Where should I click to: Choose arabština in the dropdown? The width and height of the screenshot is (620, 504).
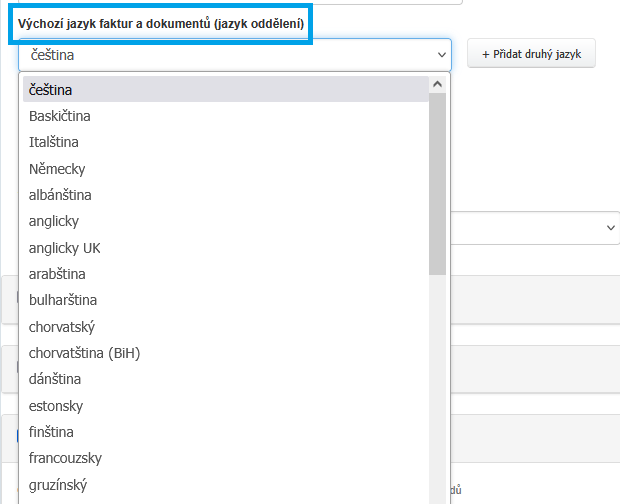point(57,274)
